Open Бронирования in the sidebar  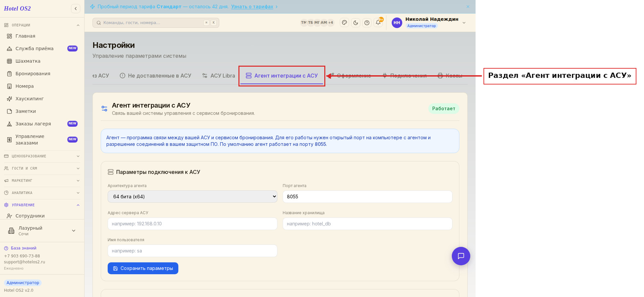click(42, 74)
